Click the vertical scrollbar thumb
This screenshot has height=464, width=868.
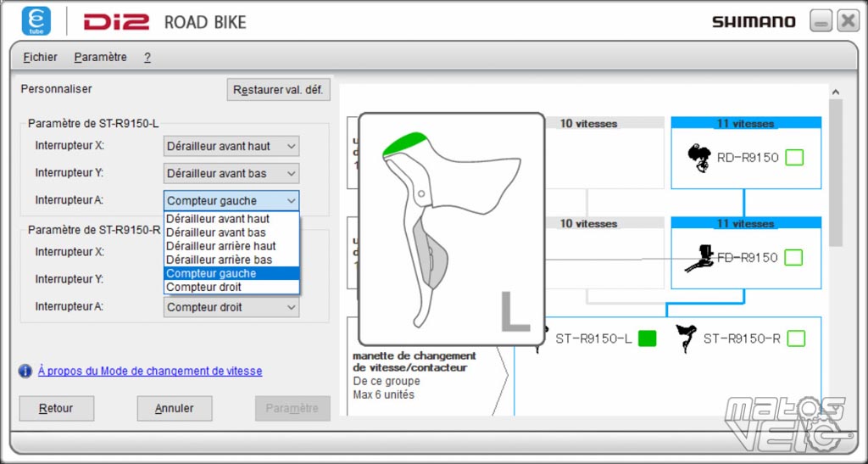[836, 173]
